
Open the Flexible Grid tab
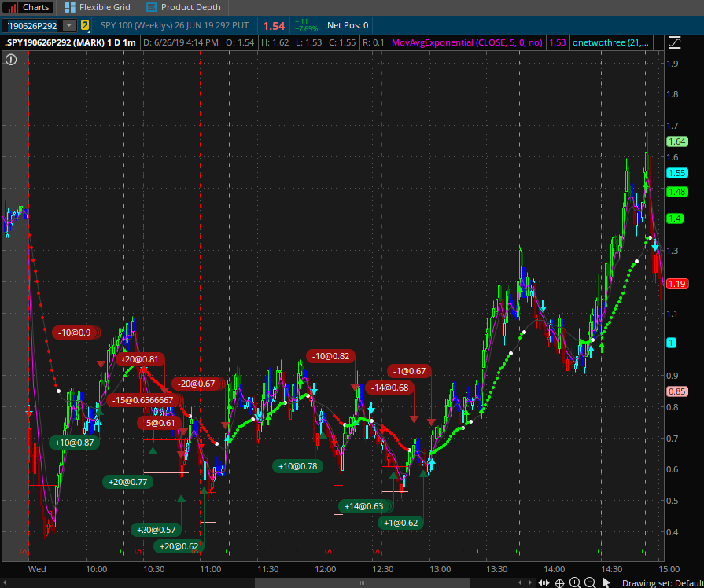click(97, 7)
